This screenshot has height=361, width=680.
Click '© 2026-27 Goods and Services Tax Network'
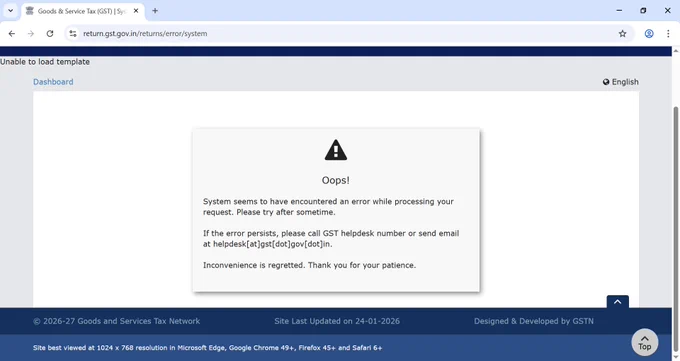point(117,321)
